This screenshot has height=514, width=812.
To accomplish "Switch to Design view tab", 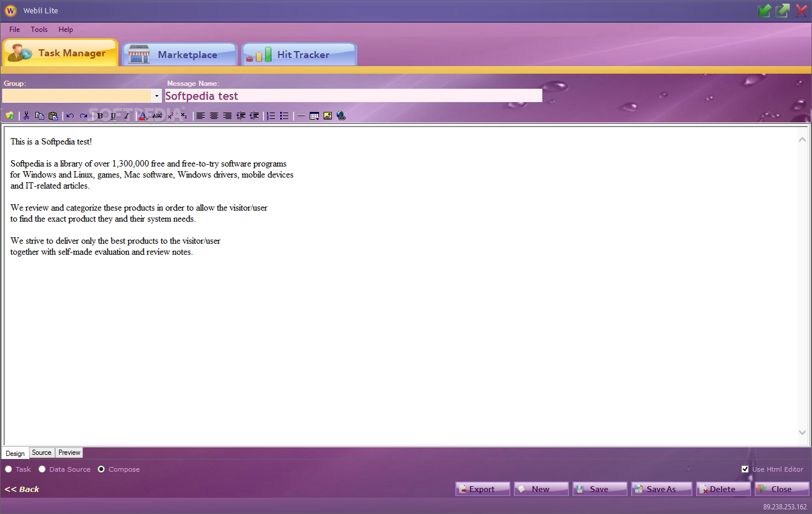I will pos(15,453).
